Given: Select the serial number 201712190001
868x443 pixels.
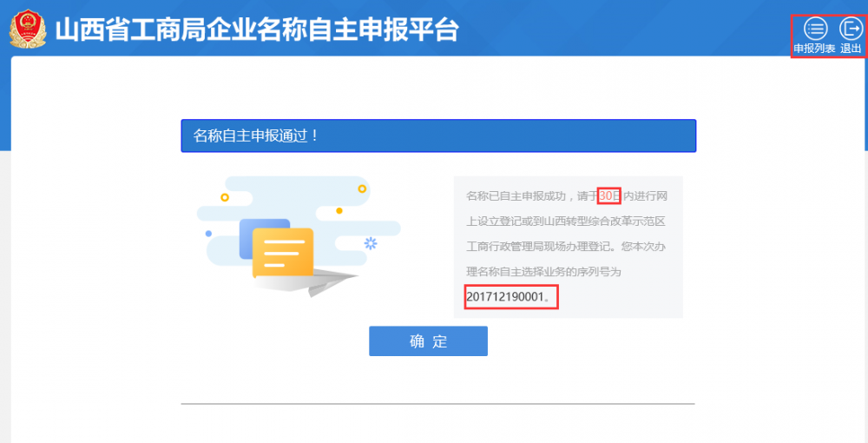Looking at the screenshot, I should click(505, 297).
